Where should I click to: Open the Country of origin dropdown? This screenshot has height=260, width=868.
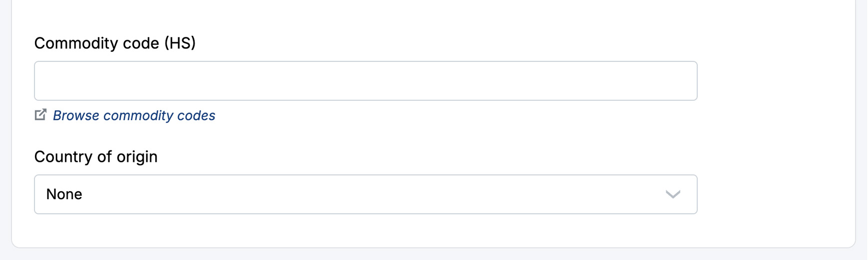tap(365, 194)
